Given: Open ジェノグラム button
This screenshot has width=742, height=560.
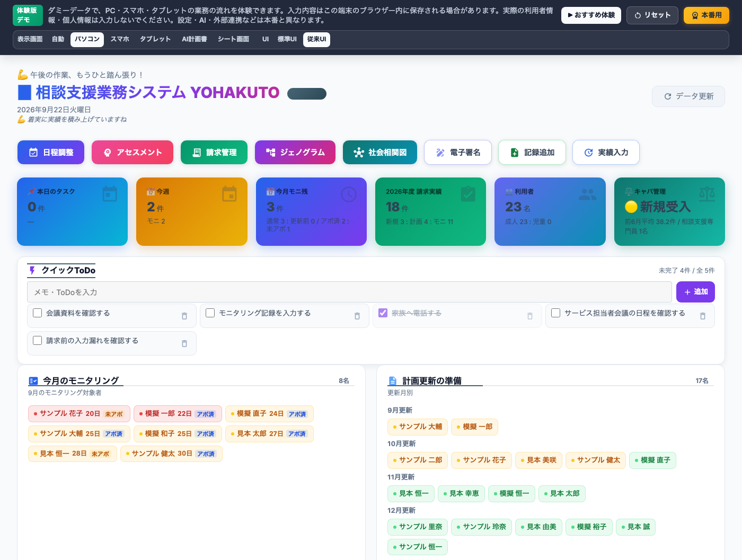Looking at the screenshot, I should (295, 153).
